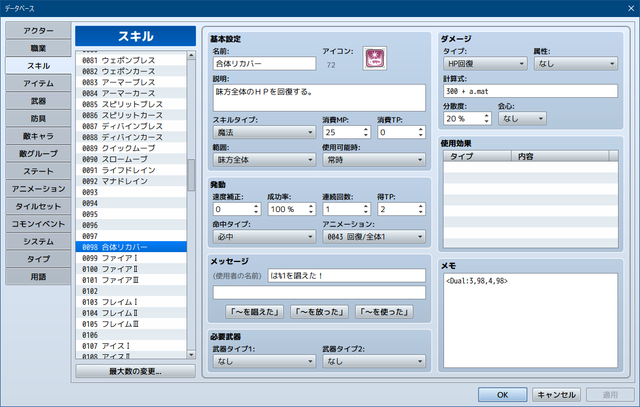
Task: Click the 最大数の変更 button
Action: [135, 371]
